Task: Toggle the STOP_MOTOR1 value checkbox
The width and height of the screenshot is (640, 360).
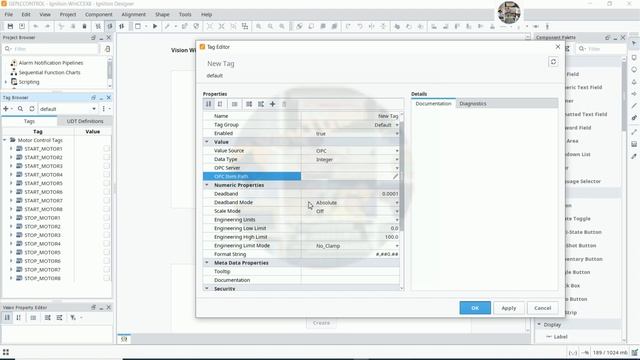Action: tap(107, 218)
